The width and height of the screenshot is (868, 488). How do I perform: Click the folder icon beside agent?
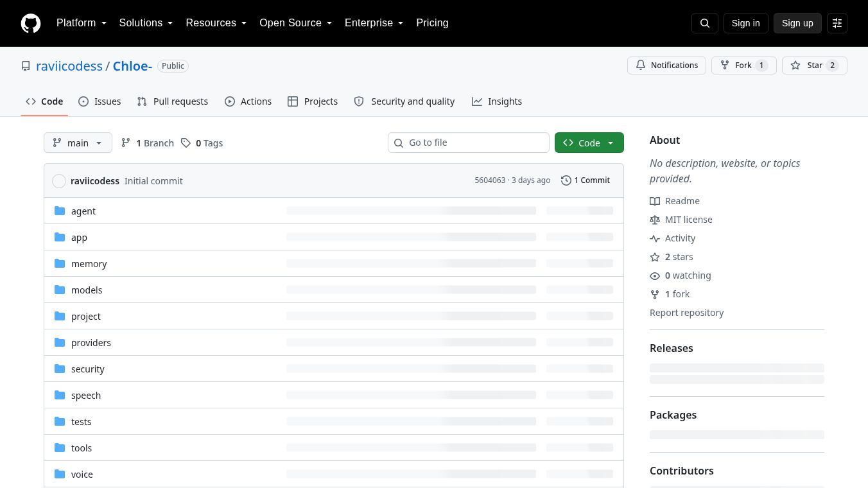pos(60,211)
